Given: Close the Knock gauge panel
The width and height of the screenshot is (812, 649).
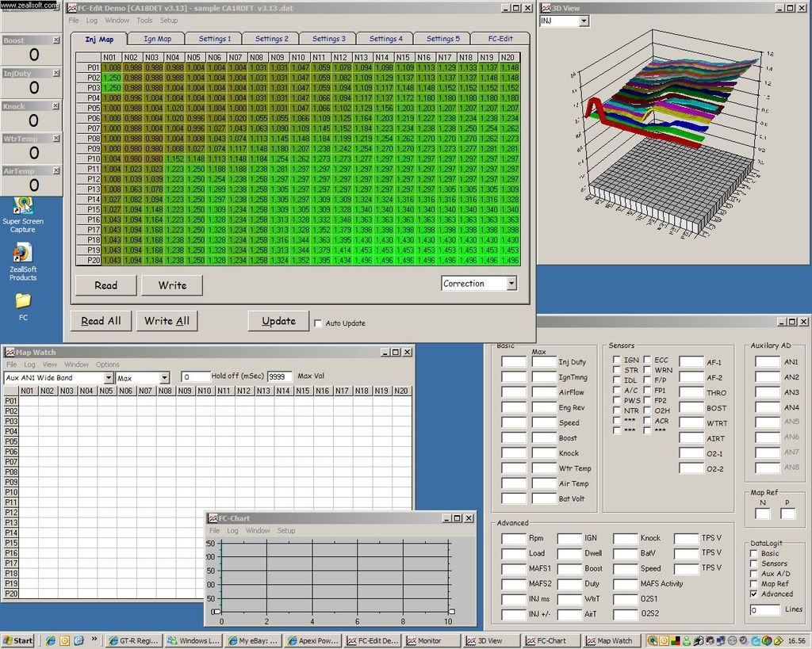Looking at the screenshot, I should pos(56,106).
